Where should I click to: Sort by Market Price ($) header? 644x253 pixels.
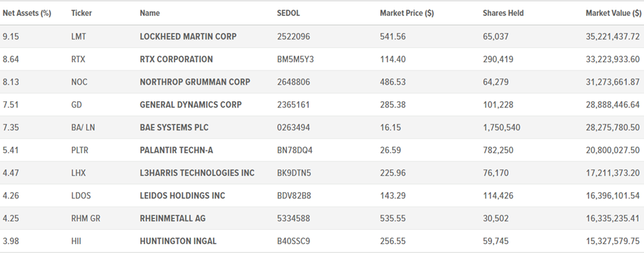(x=407, y=13)
